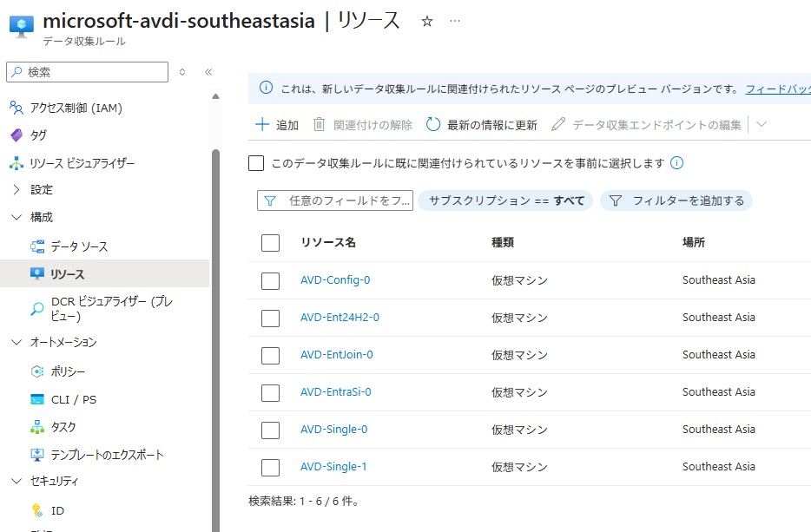Open the toolbar overflow chevron dropdown
The image size is (811, 532).
(x=762, y=125)
